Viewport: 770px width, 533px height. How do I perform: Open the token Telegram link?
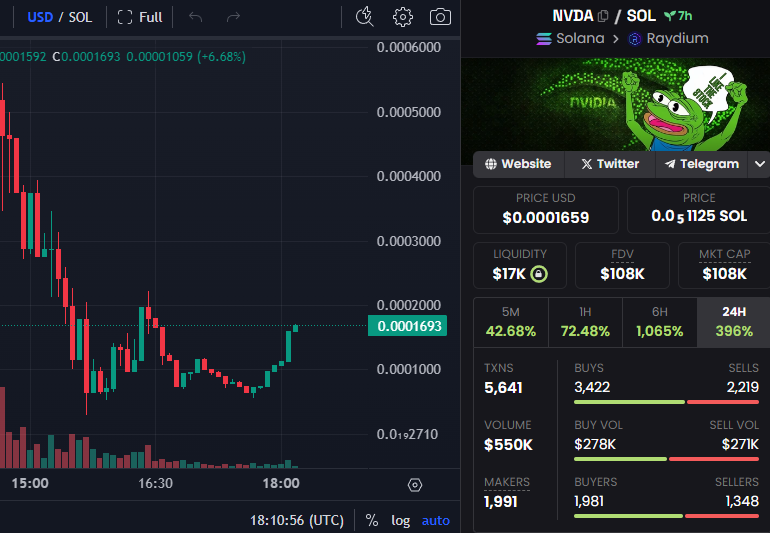pyautogui.click(x=702, y=164)
